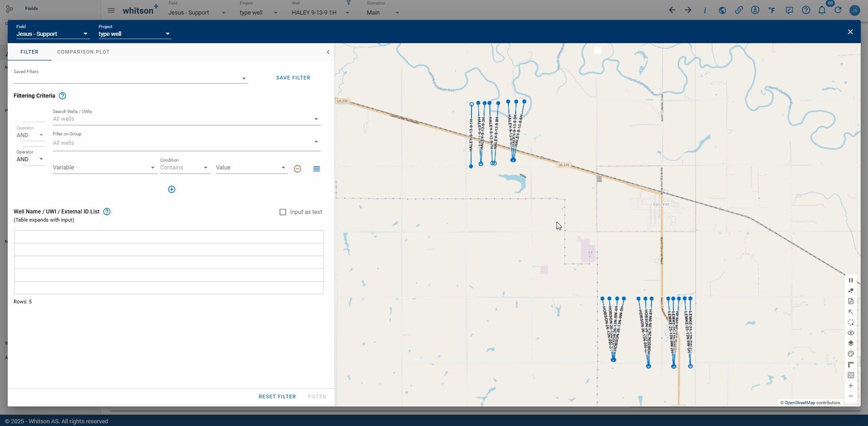The height and width of the screenshot is (426, 868).
Task: Open the map layers icon
Action: (x=851, y=343)
